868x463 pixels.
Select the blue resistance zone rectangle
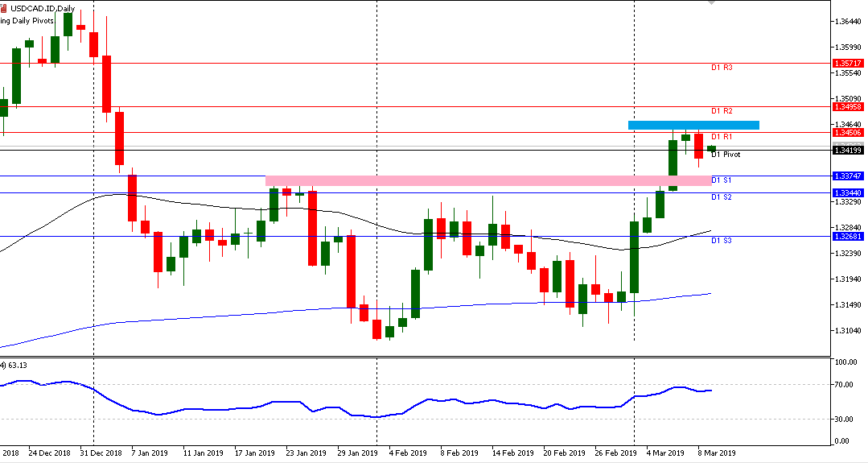point(693,125)
